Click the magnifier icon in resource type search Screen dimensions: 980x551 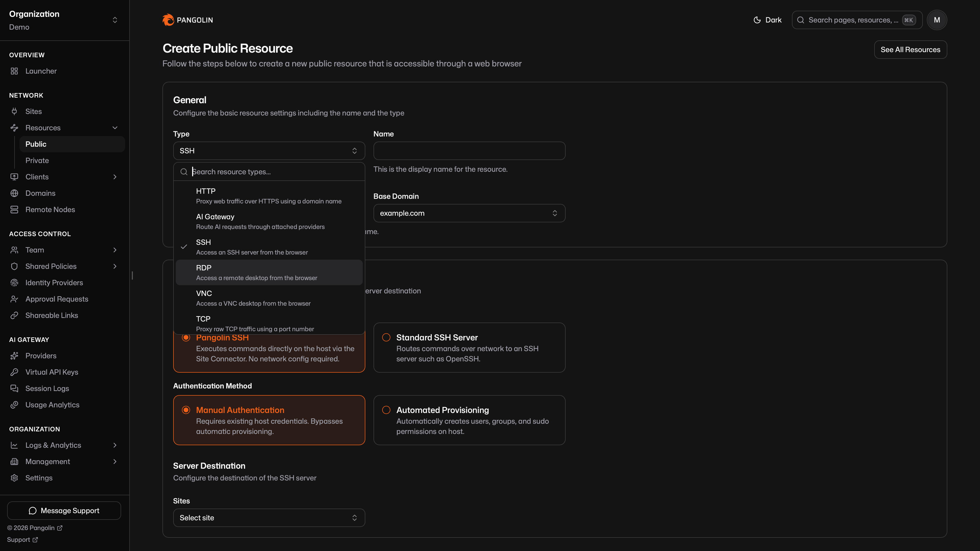click(x=184, y=172)
